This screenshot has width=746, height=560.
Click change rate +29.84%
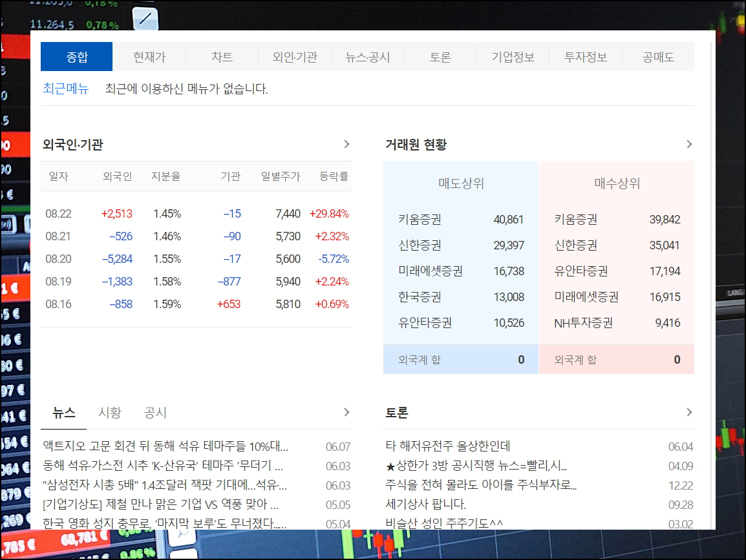(329, 213)
